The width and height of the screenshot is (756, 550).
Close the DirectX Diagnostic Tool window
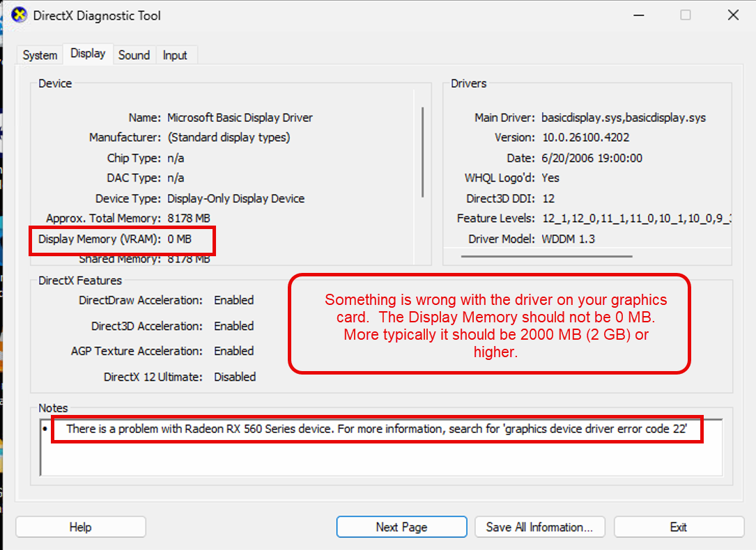click(733, 15)
